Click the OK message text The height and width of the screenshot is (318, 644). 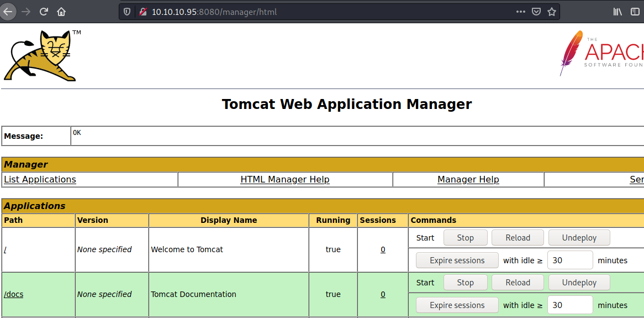(x=77, y=133)
